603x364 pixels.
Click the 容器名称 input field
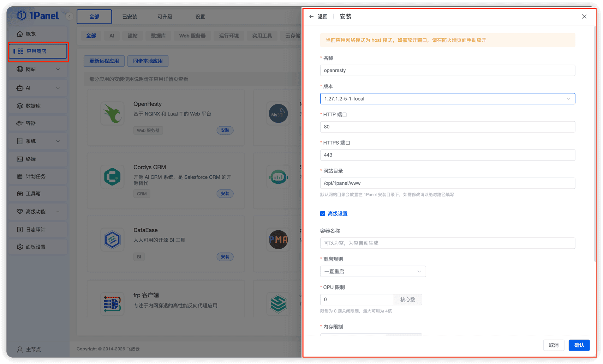[447, 243]
